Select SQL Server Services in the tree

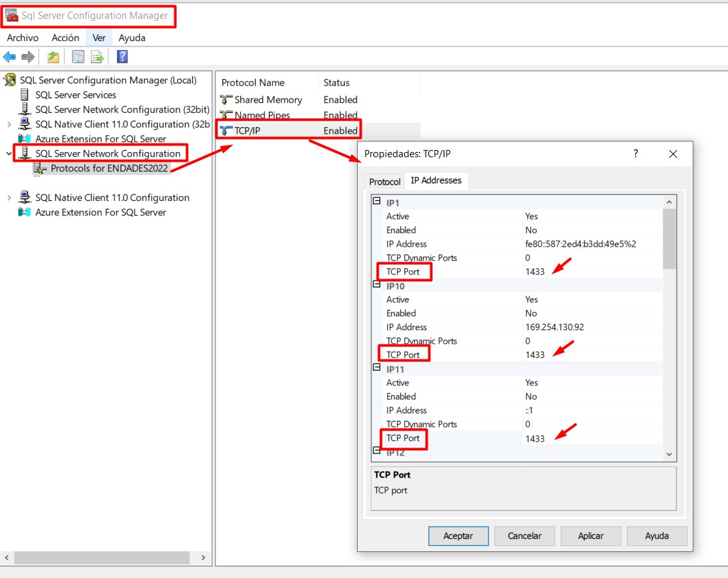click(76, 95)
